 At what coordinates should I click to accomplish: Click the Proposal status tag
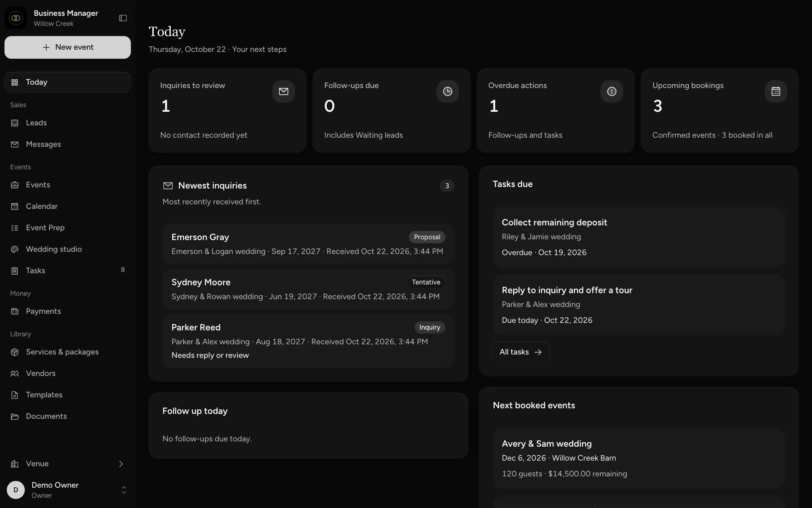click(x=427, y=237)
